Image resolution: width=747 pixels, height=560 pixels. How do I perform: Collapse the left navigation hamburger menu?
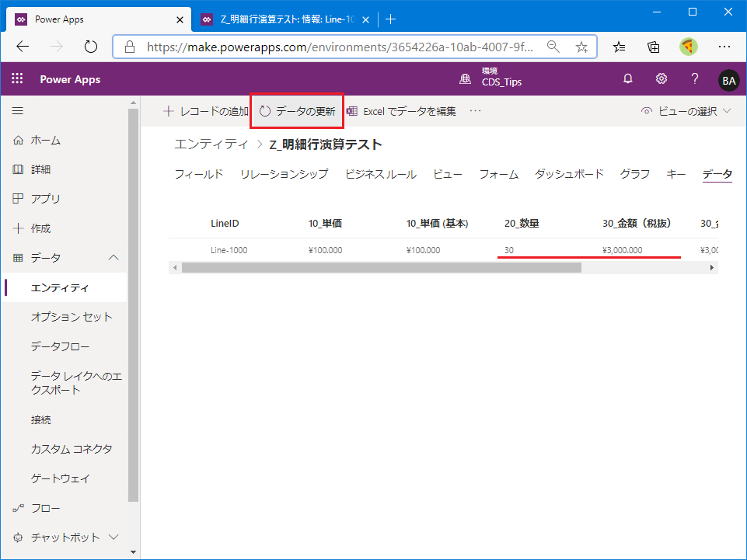(18, 111)
